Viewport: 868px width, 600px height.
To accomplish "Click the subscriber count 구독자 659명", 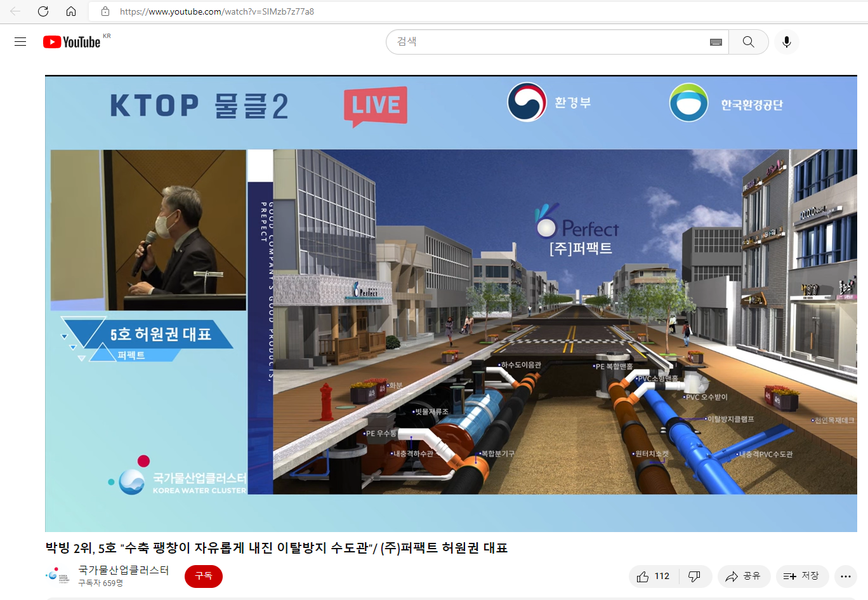I will pos(101,583).
